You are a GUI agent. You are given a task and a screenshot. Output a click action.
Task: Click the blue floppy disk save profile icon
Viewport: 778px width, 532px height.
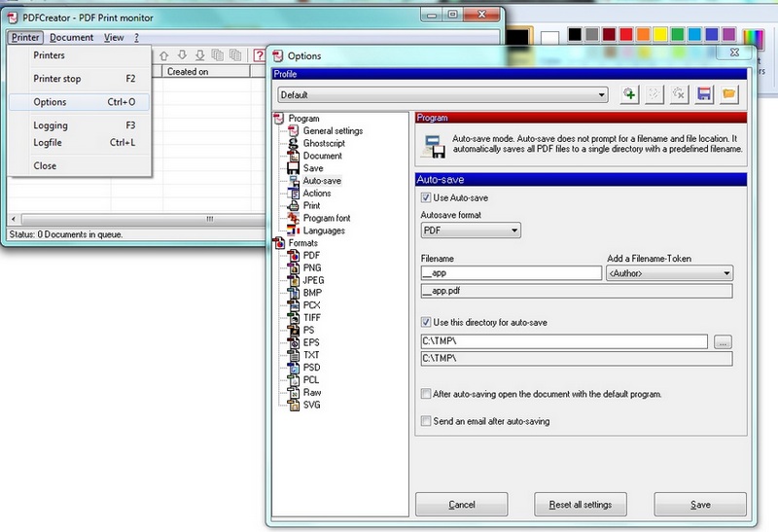(702, 94)
